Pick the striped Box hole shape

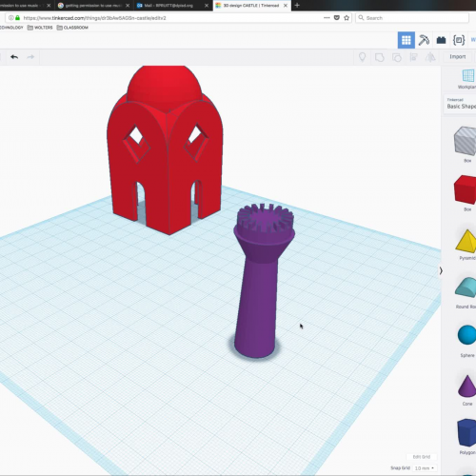[466, 141]
